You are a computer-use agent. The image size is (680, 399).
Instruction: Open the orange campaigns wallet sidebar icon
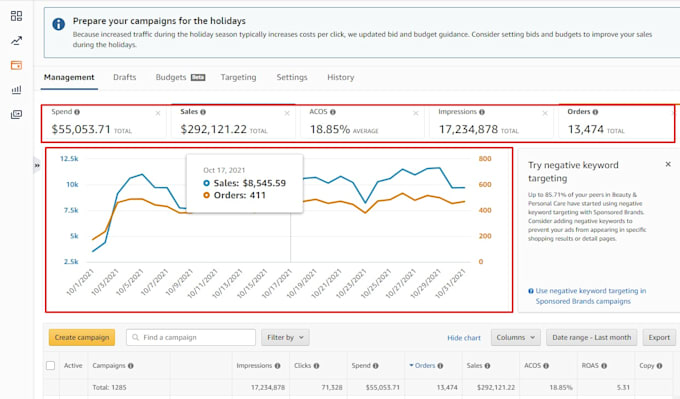(16, 65)
